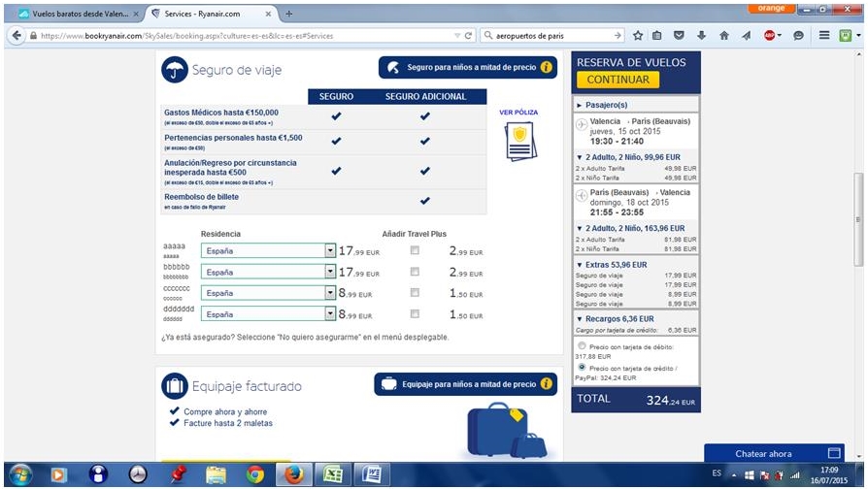Click the Pocket icon in the toolbar
The width and height of the screenshot is (868, 489).
tap(679, 35)
